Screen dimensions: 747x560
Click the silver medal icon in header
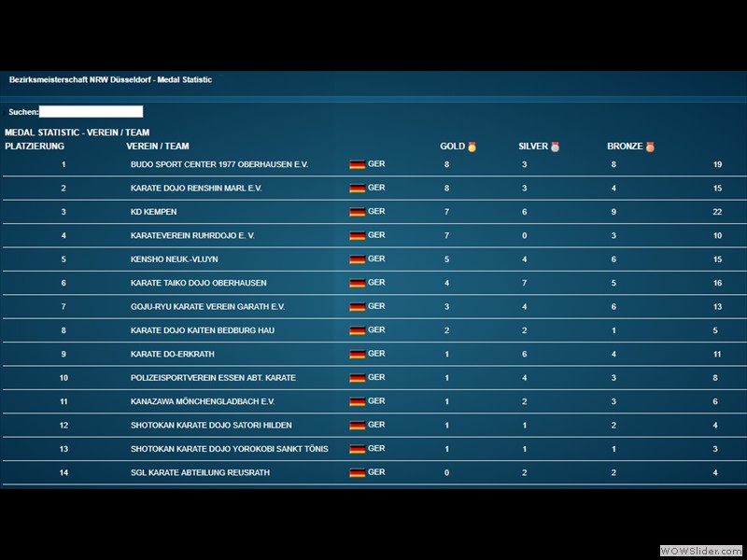[x=555, y=147]
